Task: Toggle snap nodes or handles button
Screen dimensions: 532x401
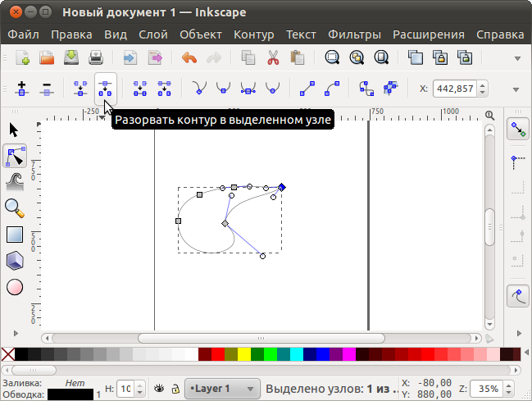Action: coord(518,296)
